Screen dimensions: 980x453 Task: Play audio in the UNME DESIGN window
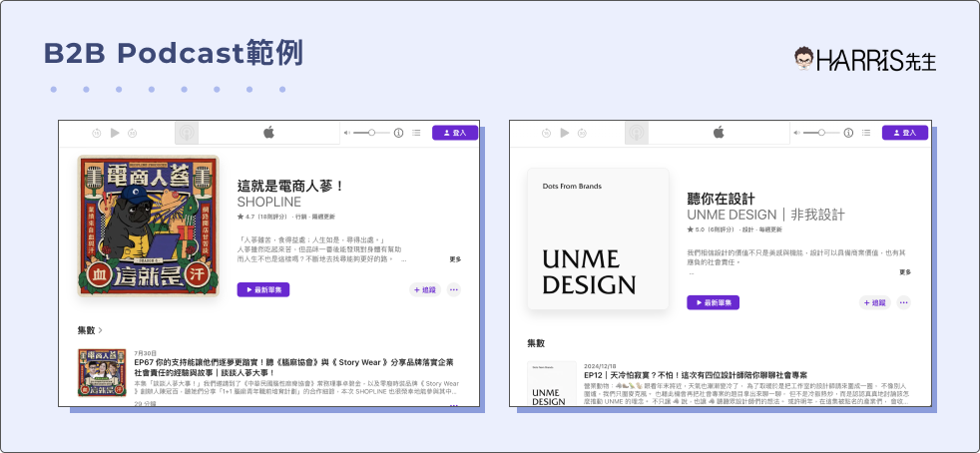(565, 133)
